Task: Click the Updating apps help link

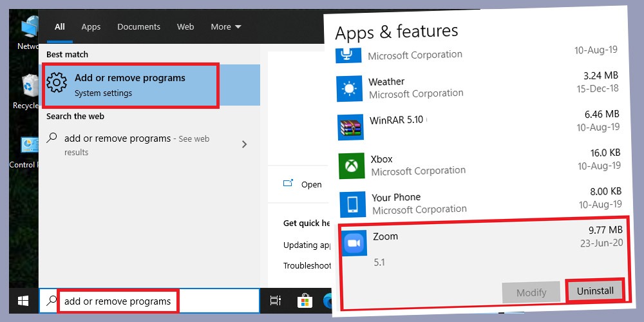Action: coord(307,245)
